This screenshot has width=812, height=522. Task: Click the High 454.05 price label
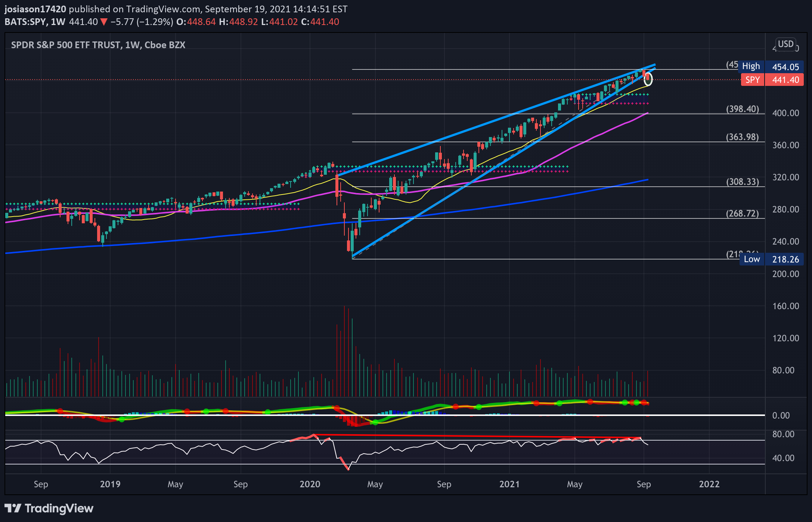click(x=771, y=67)
